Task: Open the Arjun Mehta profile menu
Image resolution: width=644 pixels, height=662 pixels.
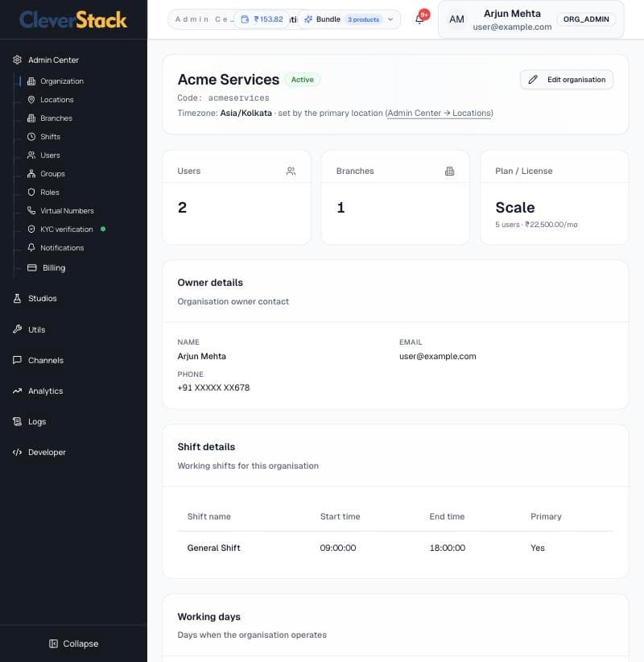Action: point(531,19)
